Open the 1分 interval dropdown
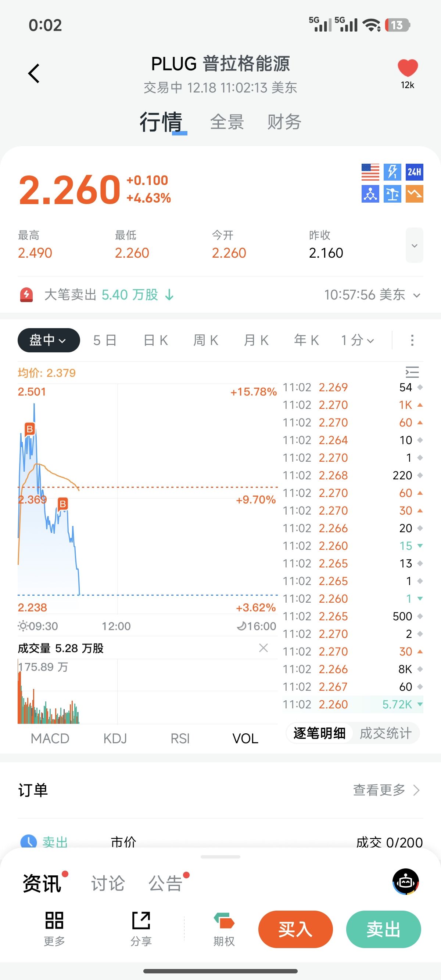The image size is (441, 980). pos(357,340)
